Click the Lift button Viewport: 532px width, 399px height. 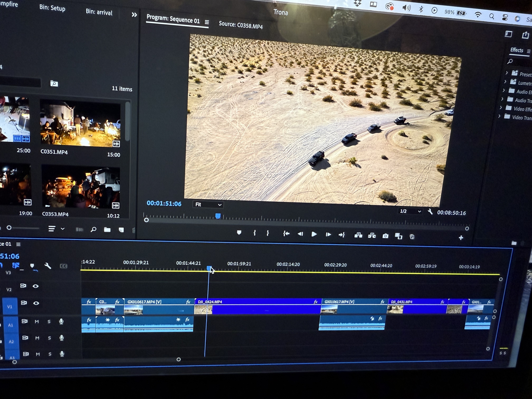(358, 235)
